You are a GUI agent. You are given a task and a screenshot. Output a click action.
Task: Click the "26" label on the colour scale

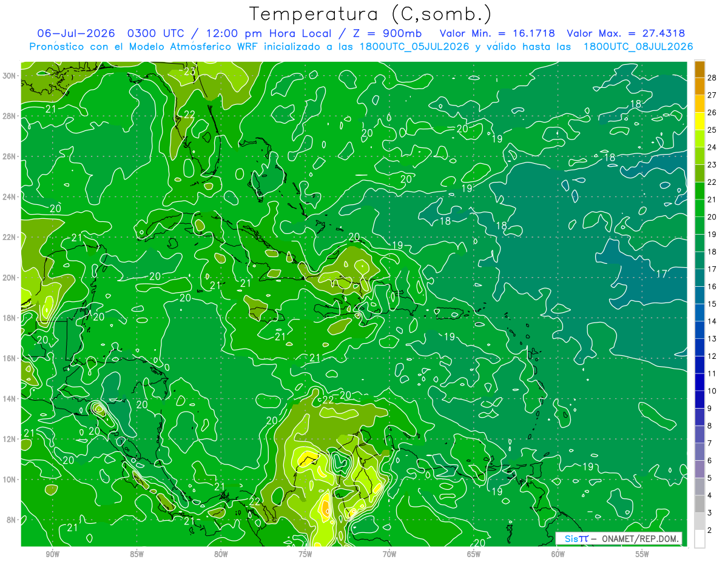(x=712, y=113)
